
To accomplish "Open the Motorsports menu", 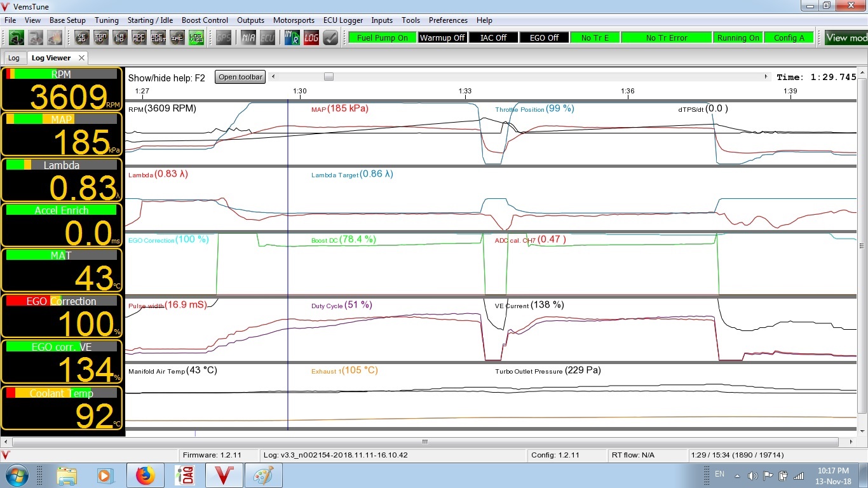I will click(x=294, y=20).
